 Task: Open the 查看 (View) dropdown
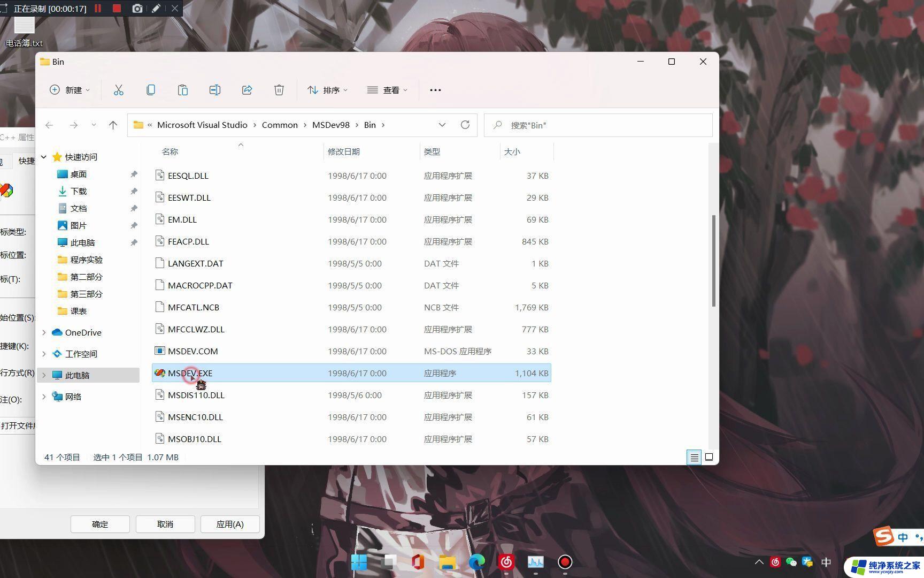coord(387,90)
